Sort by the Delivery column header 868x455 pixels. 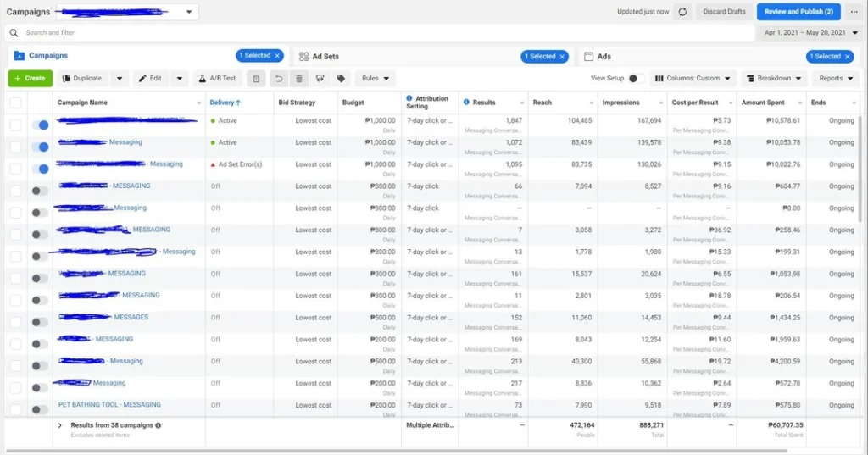click(x=225, y=103)
